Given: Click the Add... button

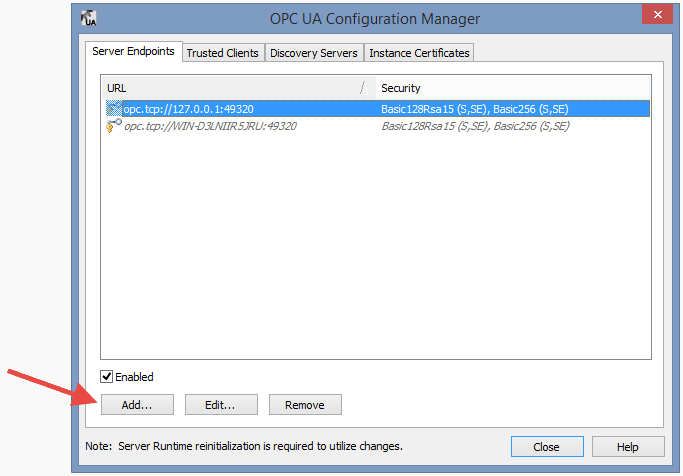Looking at the screenshot, I should tap(137, 405).
